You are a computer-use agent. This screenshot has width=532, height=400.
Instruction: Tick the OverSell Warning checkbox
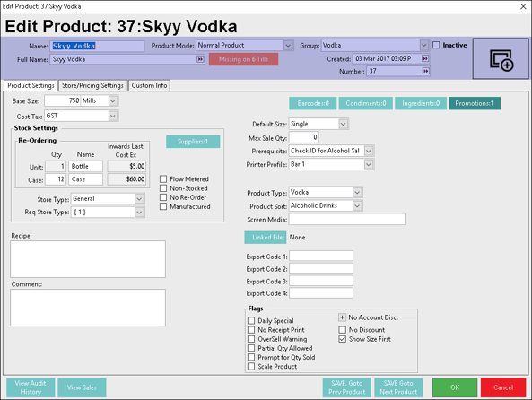(251, 339)
